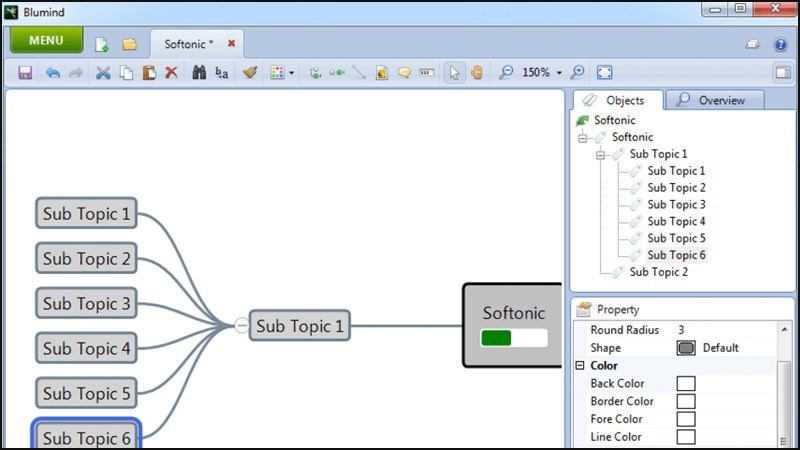Select the Cut scissors icon

pos(103,73)
